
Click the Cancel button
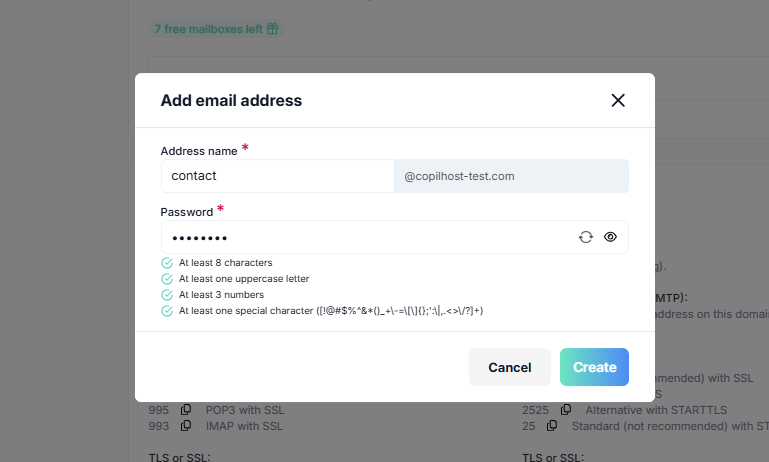tap(510, 367)
